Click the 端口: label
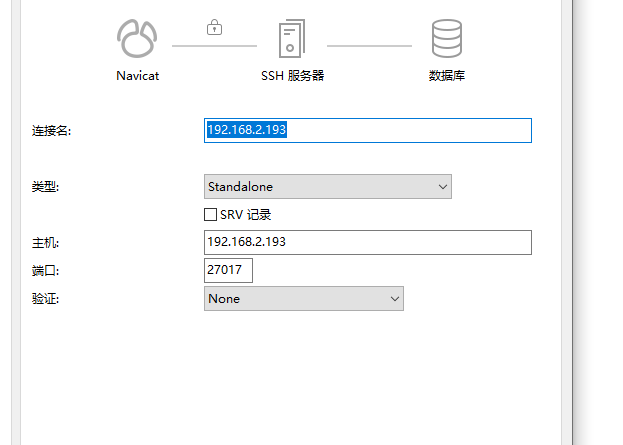 [45, 271]
